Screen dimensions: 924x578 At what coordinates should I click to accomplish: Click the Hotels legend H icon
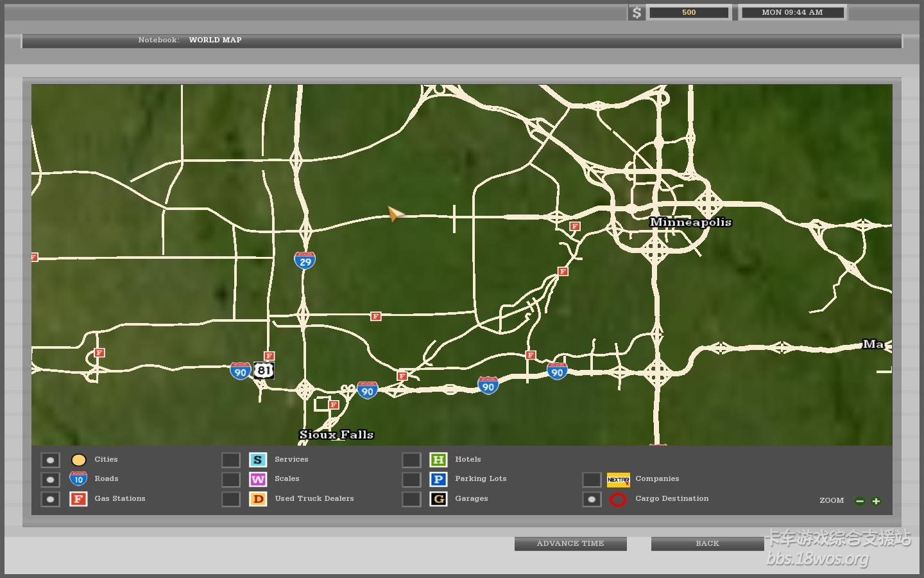[x=438, y=460]
